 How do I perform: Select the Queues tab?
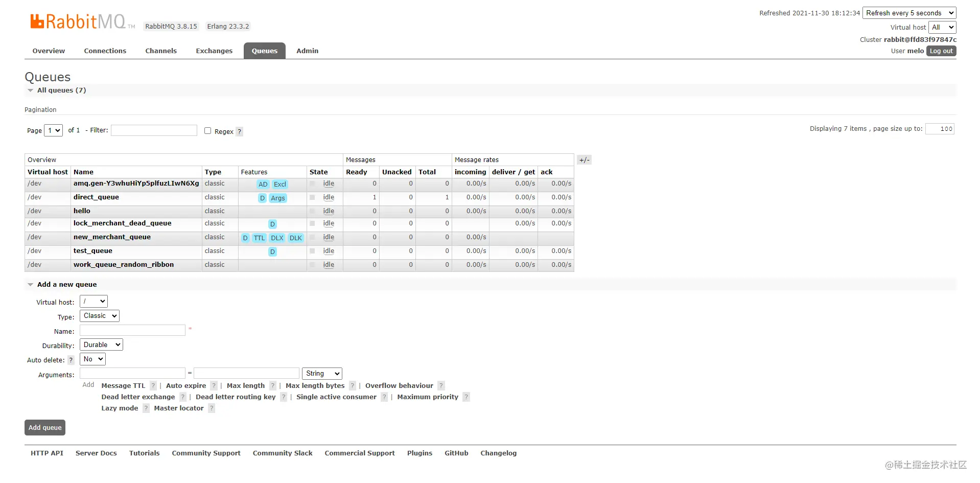[x=265, y=51]
